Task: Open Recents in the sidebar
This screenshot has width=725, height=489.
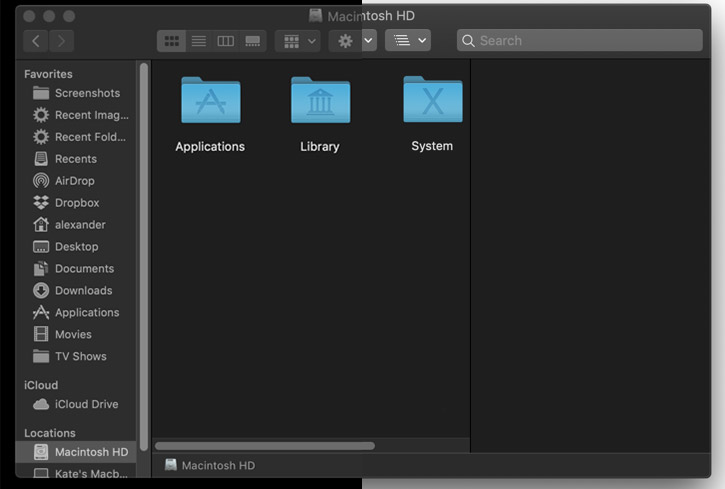Action: [x=77, y=159]
